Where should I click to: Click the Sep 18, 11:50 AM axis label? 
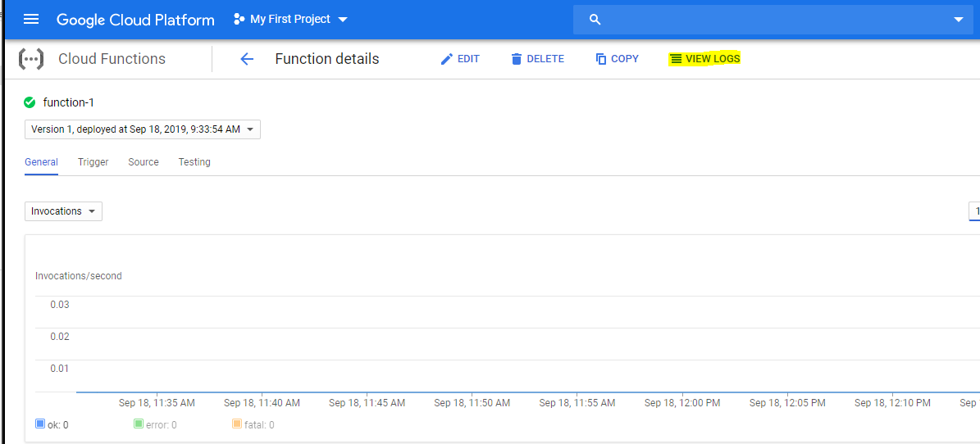472,403
